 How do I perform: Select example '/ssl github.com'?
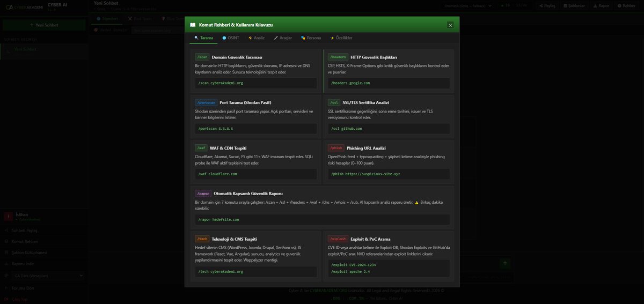[x=389, y=129]
